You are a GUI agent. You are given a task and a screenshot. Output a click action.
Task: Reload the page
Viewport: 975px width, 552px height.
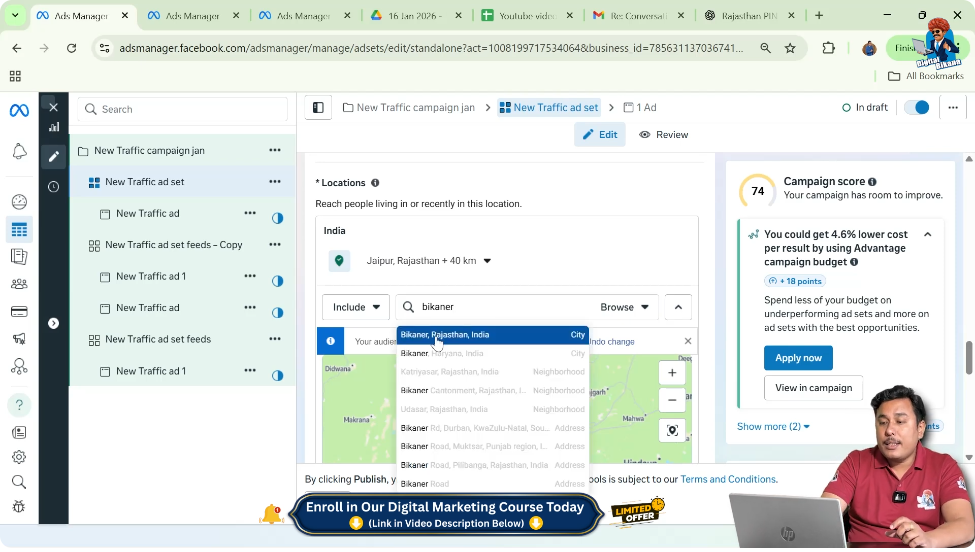click(72, 48)
